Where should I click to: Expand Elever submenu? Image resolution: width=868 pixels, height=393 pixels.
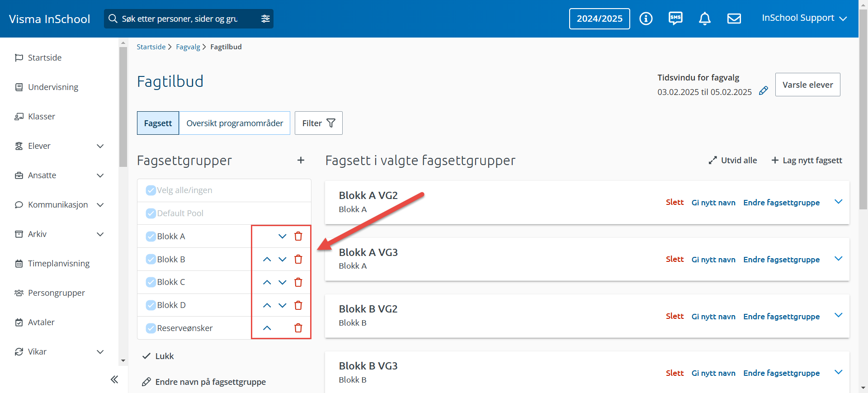pyautogui.click(x=100, y=146)
